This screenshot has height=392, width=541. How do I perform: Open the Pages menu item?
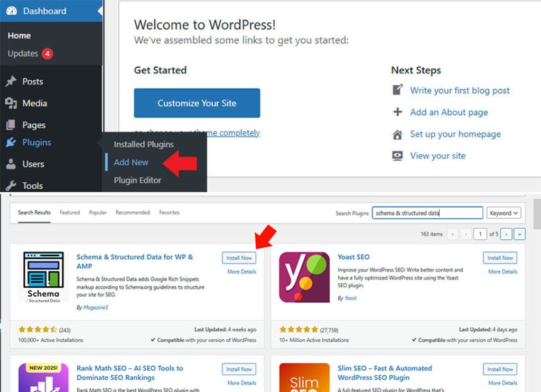(34, 125)
